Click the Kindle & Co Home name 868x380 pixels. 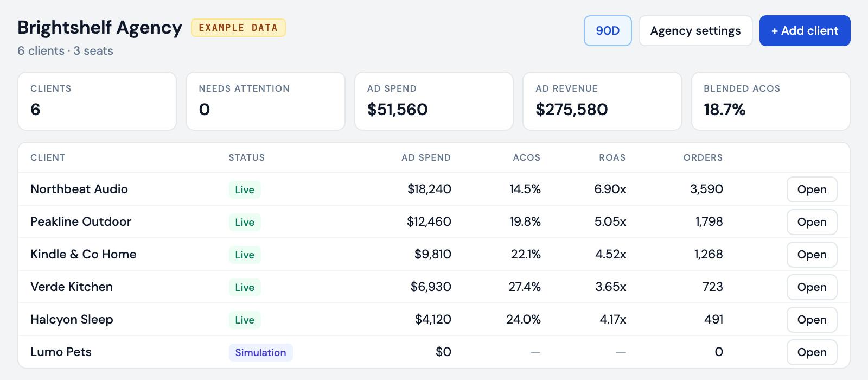click(x=84, y=255)
